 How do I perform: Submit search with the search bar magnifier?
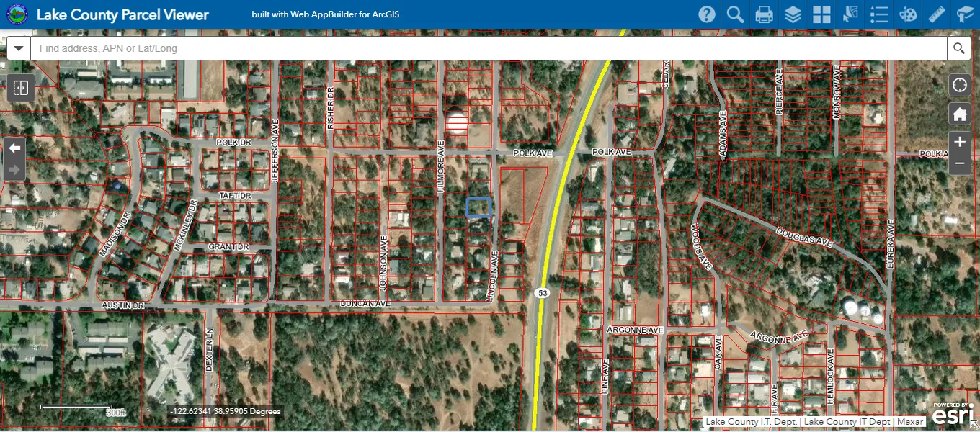click(958, 48)
